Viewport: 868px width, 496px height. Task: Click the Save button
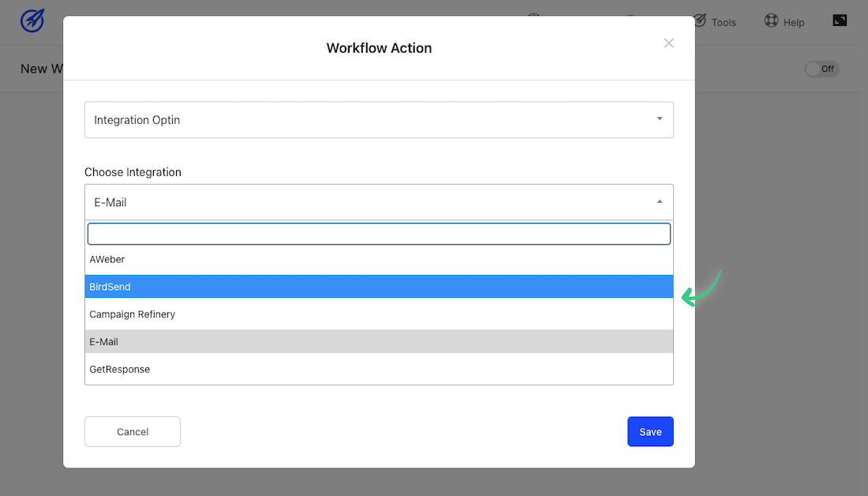click(650, 432)
